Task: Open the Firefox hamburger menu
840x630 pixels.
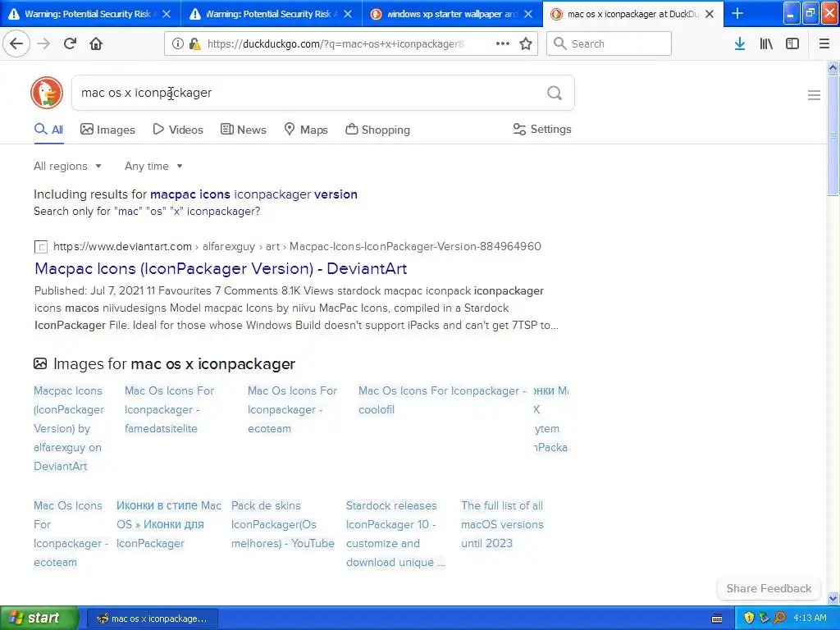Action: [x=824, y=43]
